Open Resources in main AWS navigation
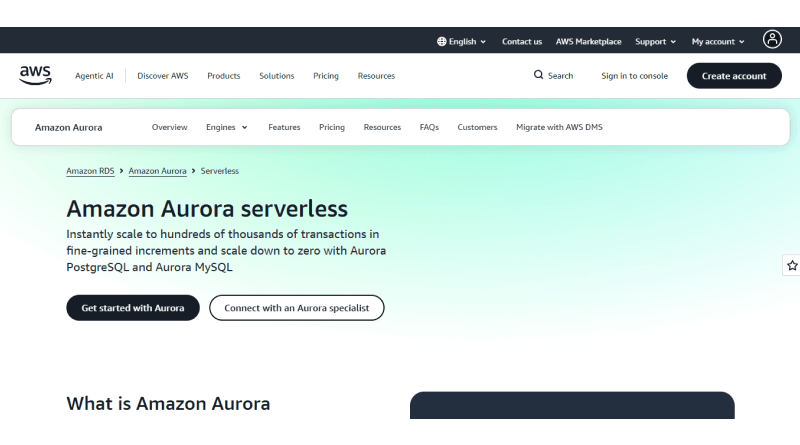 pyautogui.click(x=376, y=76)
